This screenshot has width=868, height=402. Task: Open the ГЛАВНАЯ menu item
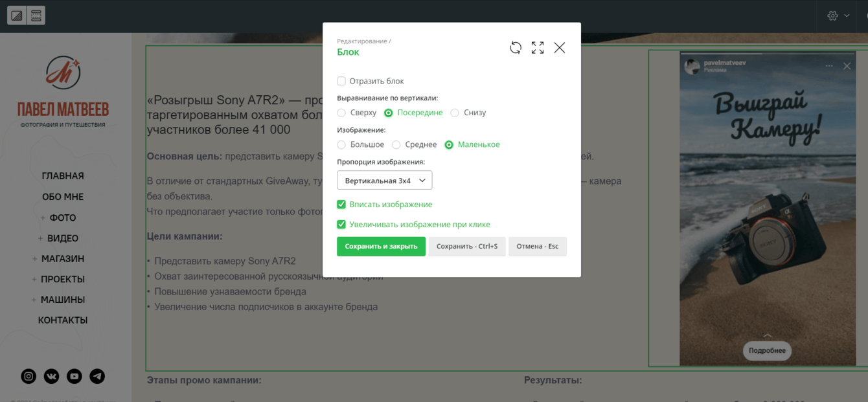[x=63, y=176]
